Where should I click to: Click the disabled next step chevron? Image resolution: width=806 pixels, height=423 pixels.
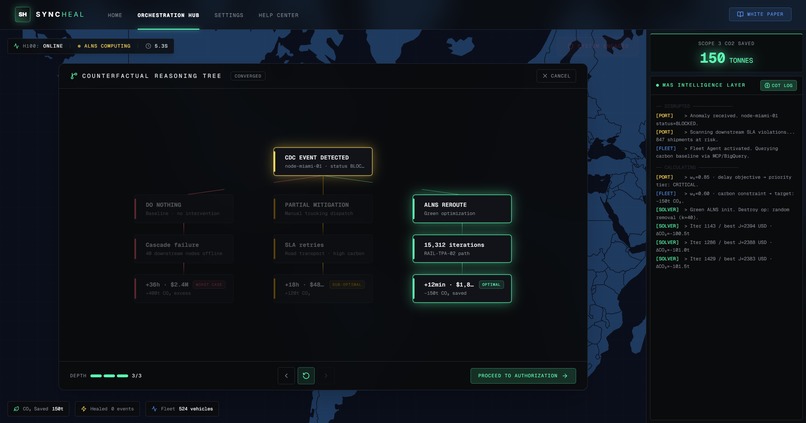(325, 376)
